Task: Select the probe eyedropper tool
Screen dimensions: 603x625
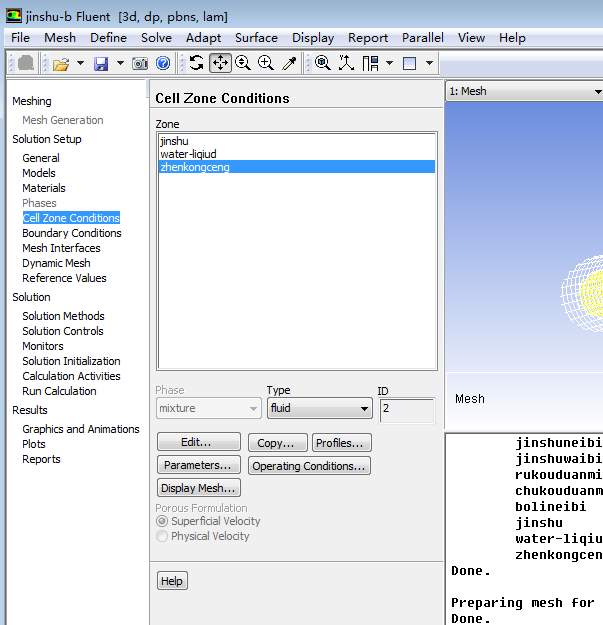Action: [289, 63]
